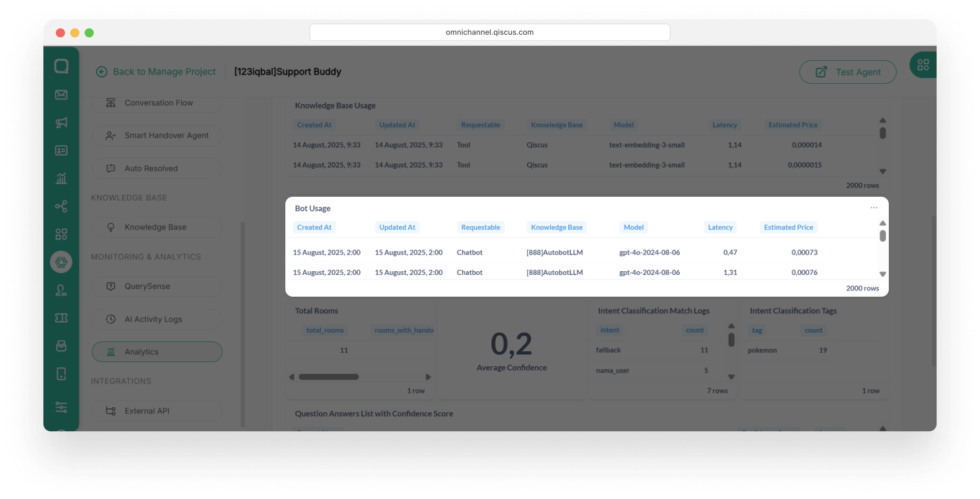Image resolution: width=980 pixels, height=499 pixels.
Task: Click the ticket icon in left sidebar
Action: 61,318
